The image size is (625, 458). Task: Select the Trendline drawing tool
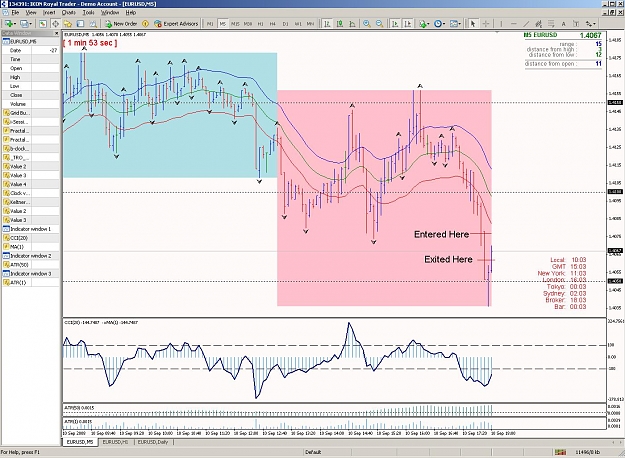pyautogui.click(x=526, y=24)
